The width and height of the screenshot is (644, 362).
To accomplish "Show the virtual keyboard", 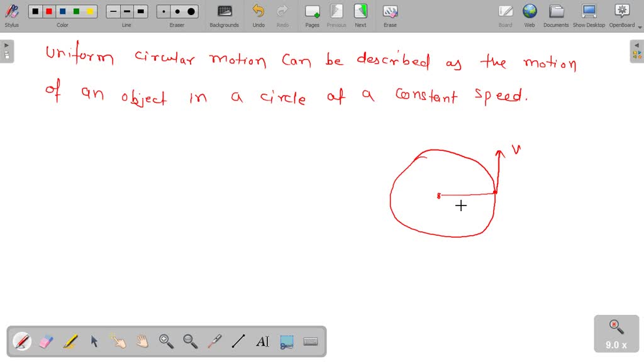I will (x=309, y=341).
